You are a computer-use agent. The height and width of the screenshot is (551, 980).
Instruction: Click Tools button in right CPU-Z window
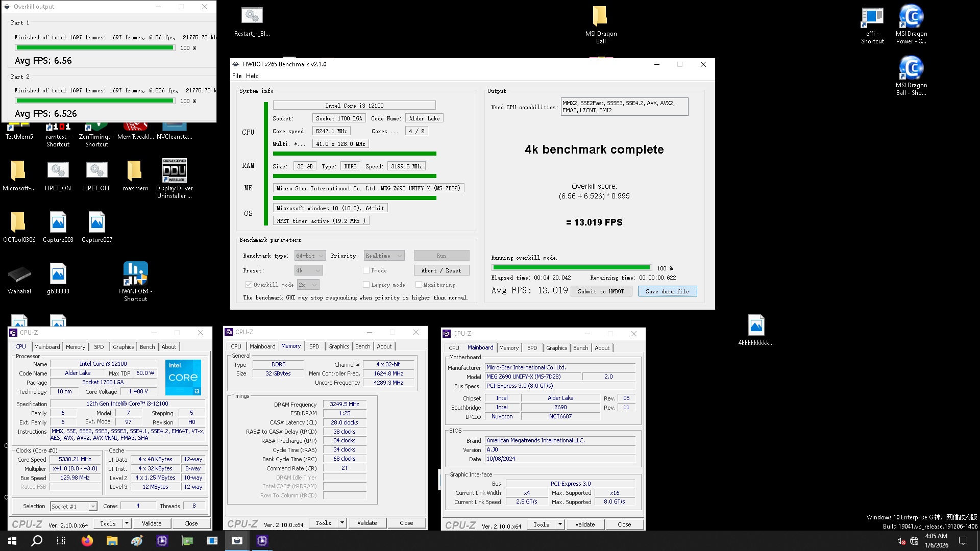pyautogui.click(x=541, y=524)
